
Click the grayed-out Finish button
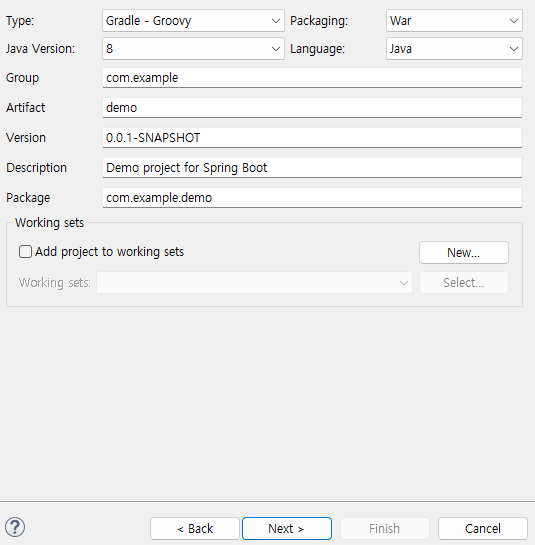pos(385,528)
